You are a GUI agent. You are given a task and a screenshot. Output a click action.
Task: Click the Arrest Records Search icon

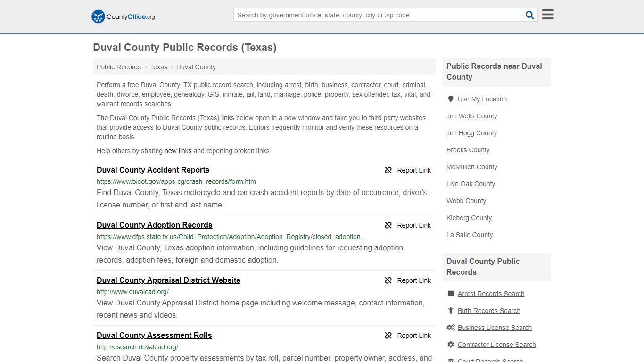[x=451, y=294]
